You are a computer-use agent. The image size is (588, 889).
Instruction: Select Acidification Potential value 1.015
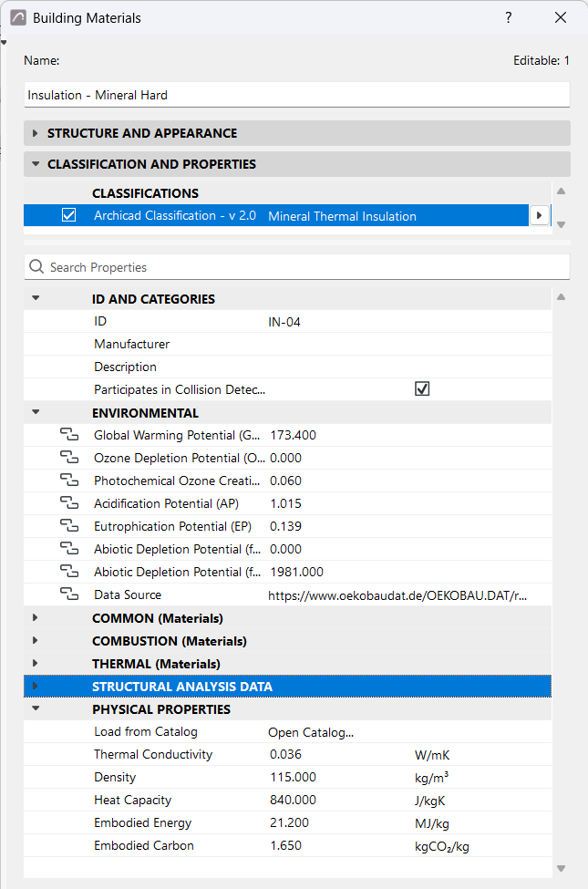coord(285,503)
